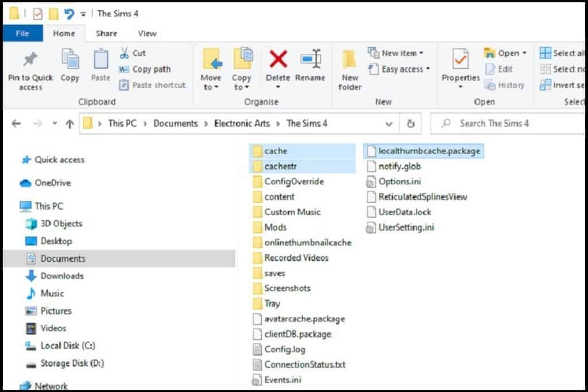
Task: Open 3D Objects in navigation pane
Action: point(53,224)
